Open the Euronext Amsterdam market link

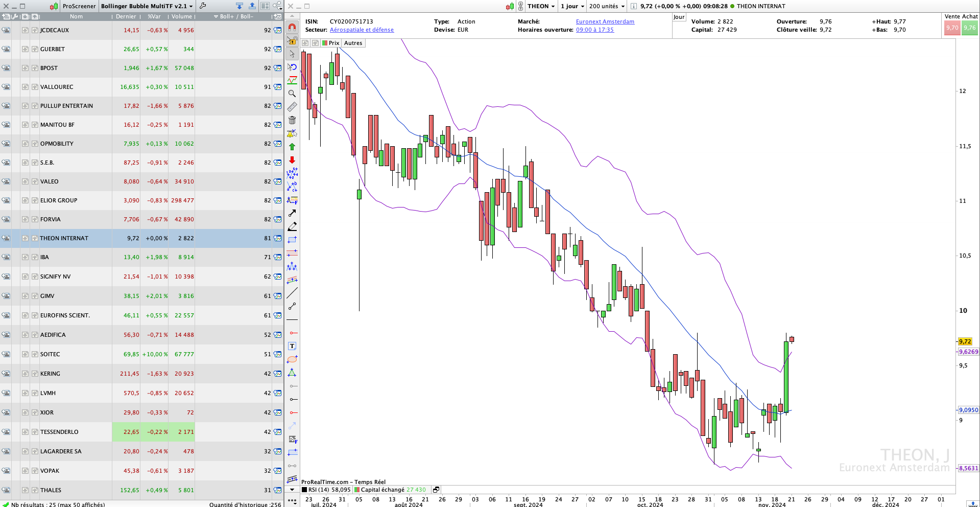click(605, 21)
